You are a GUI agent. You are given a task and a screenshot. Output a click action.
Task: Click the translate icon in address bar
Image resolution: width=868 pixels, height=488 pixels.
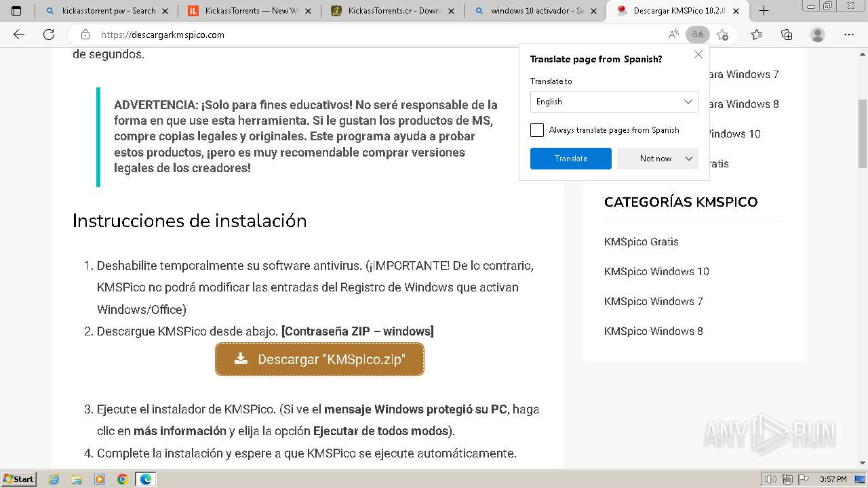[x=697, y=35]
